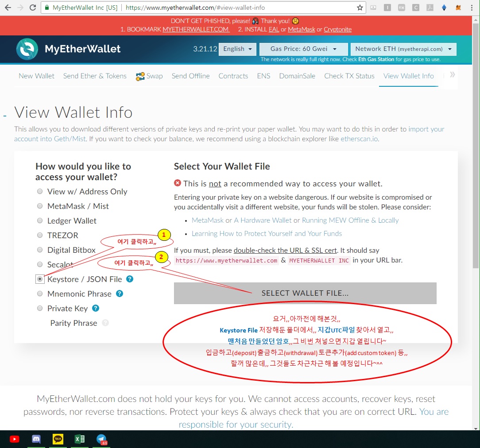
Task: Open the View Wallet Info tab
Action: coord(409,76)
